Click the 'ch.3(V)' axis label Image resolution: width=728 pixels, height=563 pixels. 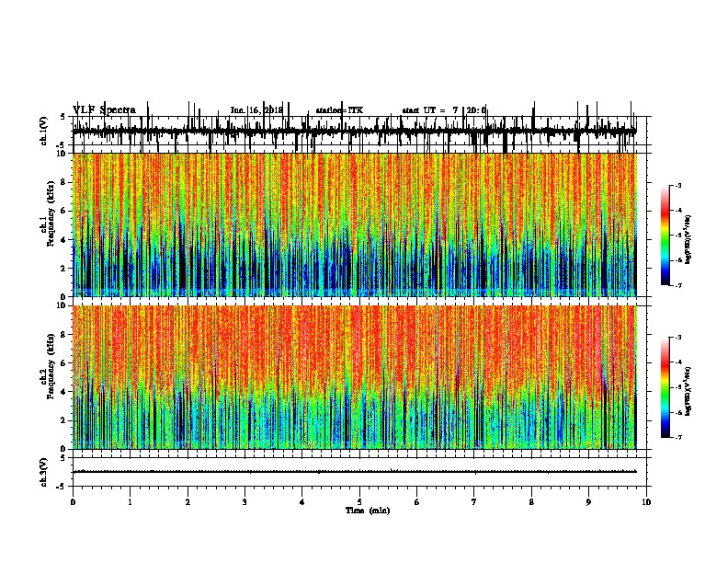coord(43,472)
